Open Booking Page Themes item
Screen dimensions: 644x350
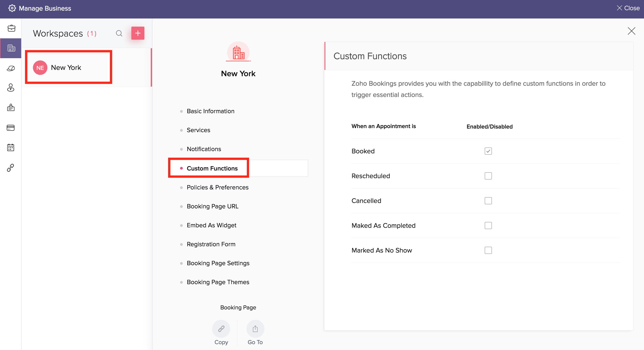point(218,282)
